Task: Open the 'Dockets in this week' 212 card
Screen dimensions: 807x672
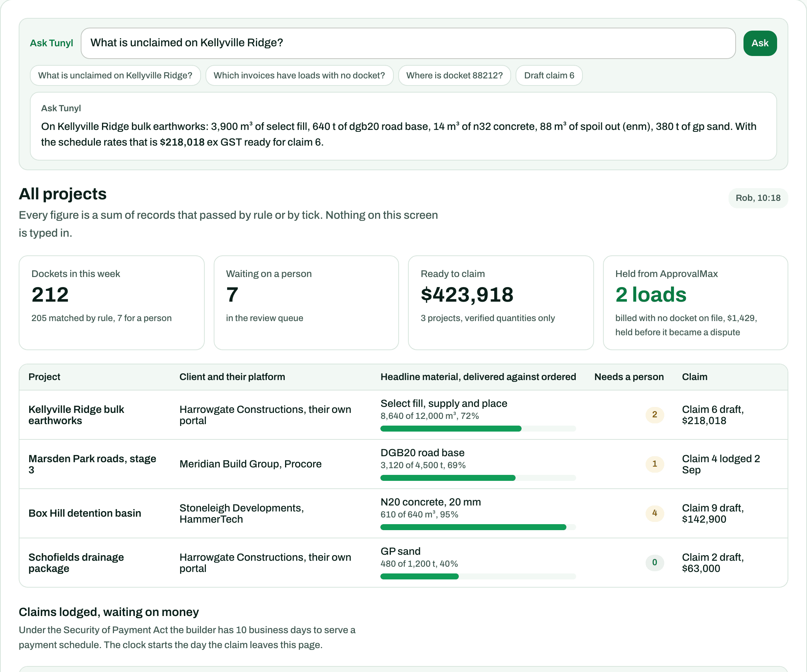Action: point(111,303)
